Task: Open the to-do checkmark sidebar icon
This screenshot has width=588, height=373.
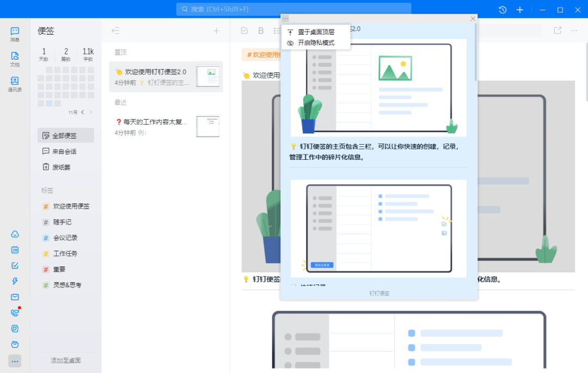Action: [x=15, y=265]
